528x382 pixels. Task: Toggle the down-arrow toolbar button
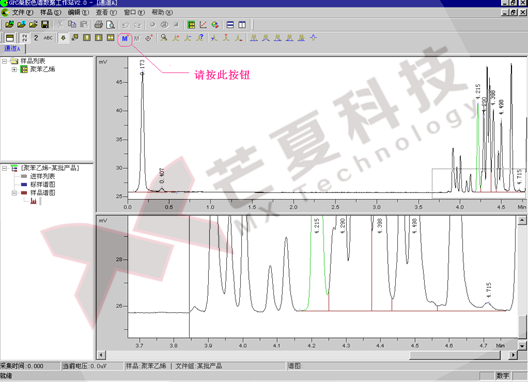click(x=63, y=38)
